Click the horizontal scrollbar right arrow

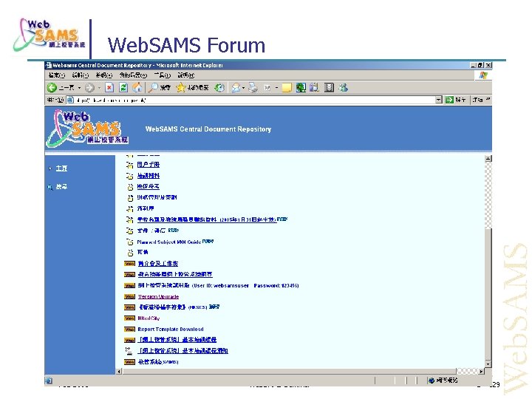[482, 372]
